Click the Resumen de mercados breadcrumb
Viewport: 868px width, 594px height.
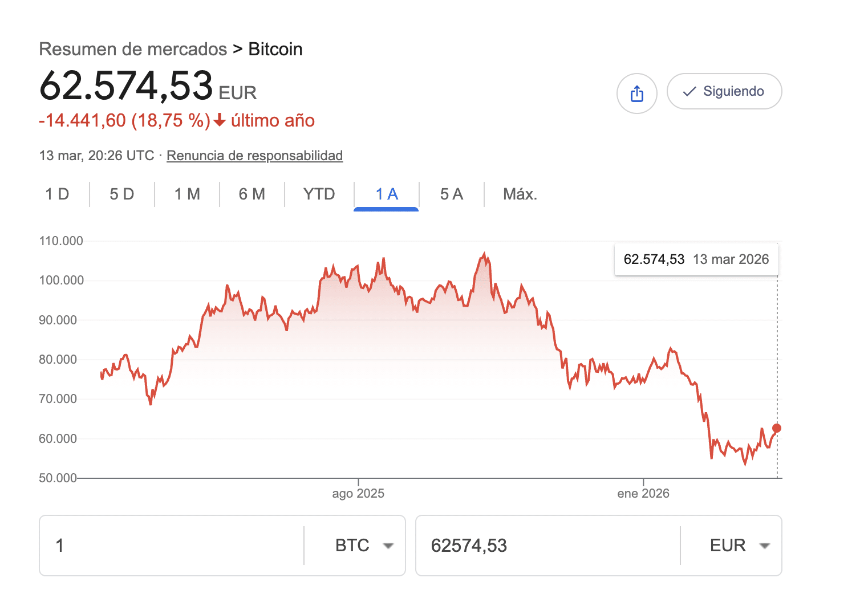[133, 50]
